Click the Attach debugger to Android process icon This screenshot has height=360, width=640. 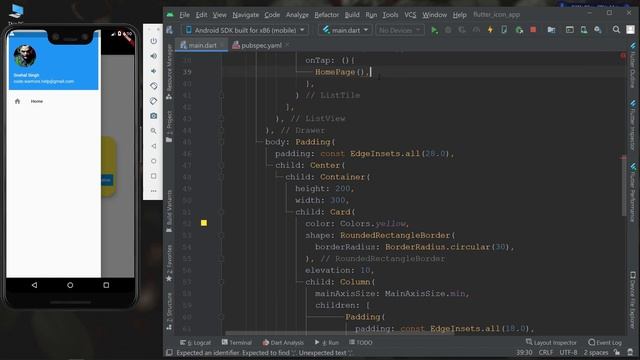point(519,30)
